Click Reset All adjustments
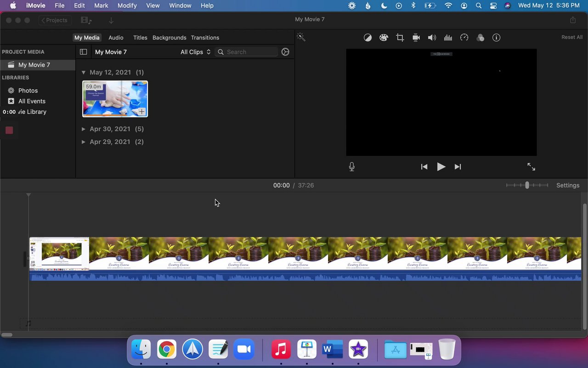588x368 pixels. click(x=572, y=37)
